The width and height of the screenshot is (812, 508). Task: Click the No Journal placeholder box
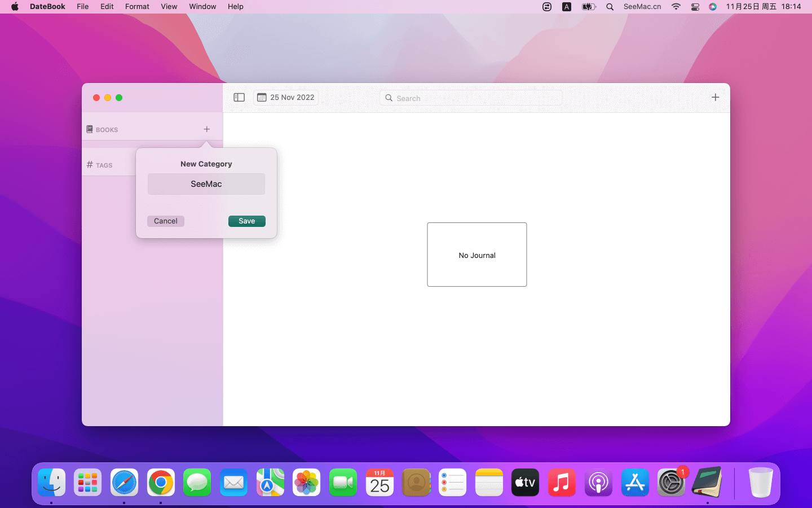tap(477, 255)
